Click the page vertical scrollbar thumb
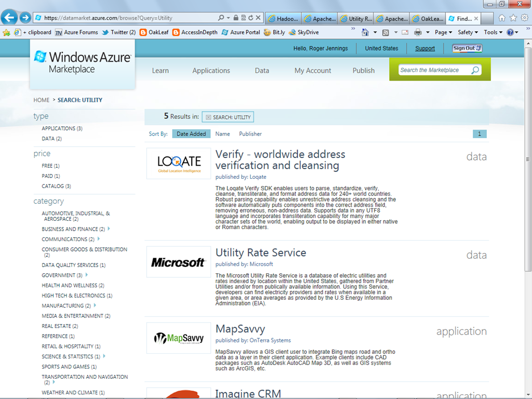 click(528, 159)
